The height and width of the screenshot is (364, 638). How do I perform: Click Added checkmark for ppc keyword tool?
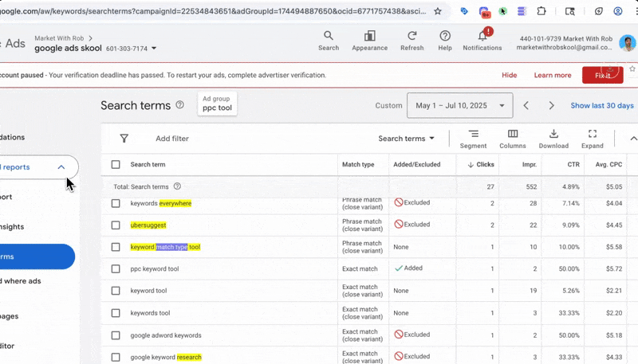click(399, 268)
